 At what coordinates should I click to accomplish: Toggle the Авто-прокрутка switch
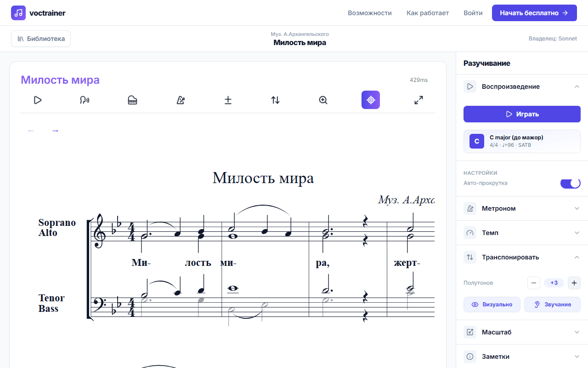pos(571,183)
